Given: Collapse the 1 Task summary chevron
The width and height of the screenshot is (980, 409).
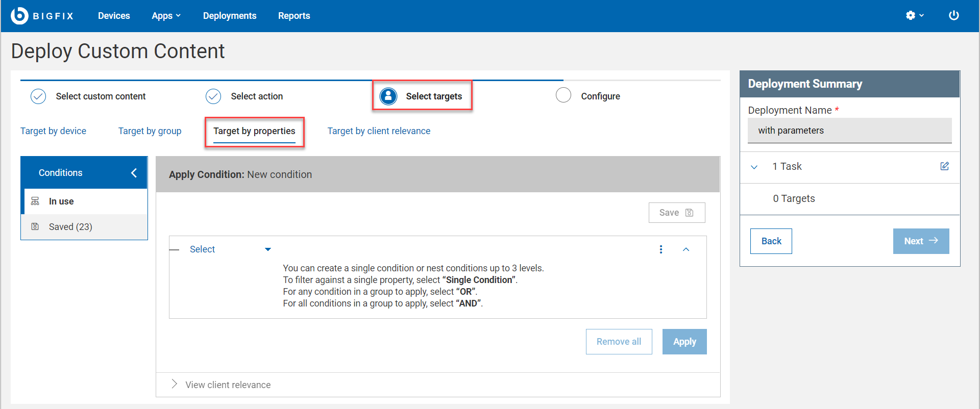Looking at the screenshot, I should 754,167.
